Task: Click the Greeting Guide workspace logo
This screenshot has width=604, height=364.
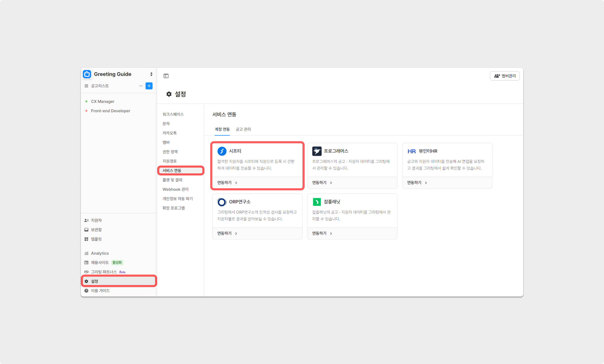Action: (x=87, y=74)
